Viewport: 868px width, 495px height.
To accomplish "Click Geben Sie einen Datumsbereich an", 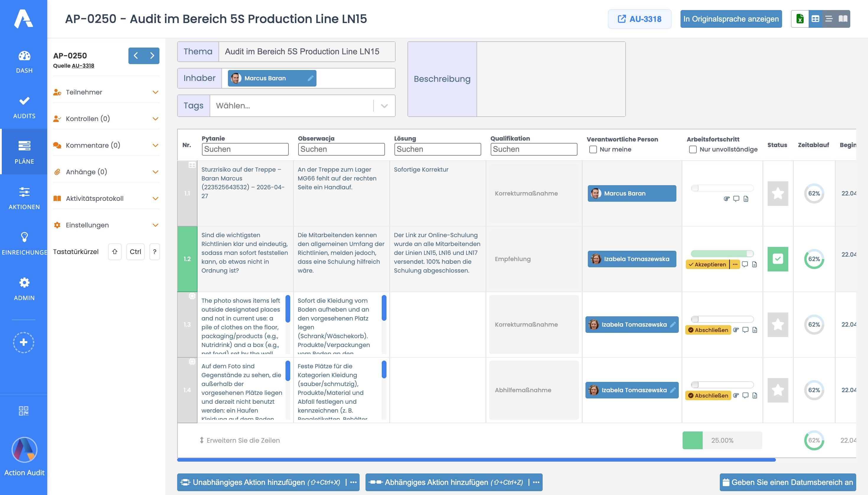I will pyautogui.click(x=788, y=482).
